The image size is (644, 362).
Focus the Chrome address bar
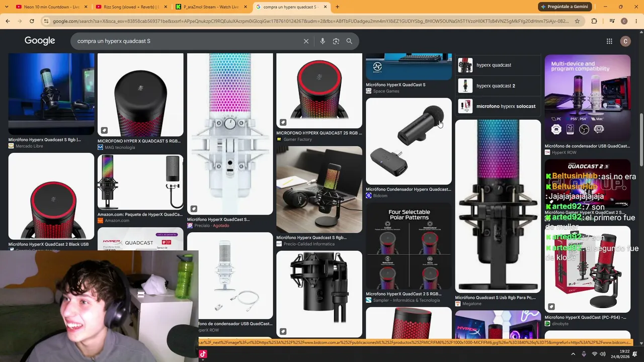pyautogui.click(x=311, y=21)
